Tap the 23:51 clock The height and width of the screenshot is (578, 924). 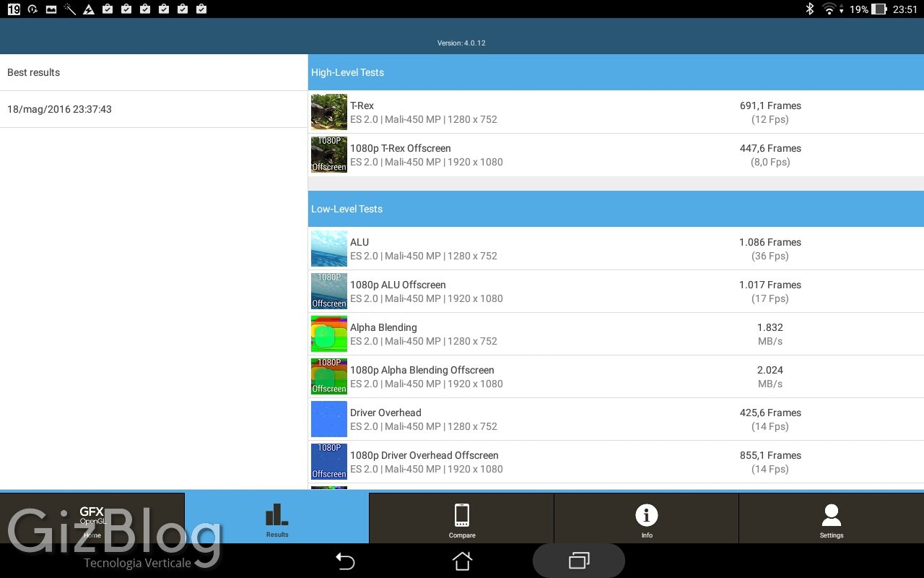click(905, 9)
